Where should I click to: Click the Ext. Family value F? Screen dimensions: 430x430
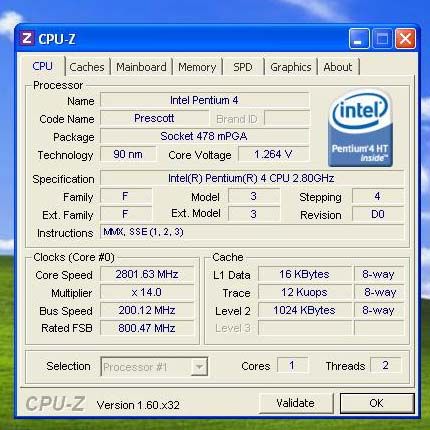(x=126, y=214)
